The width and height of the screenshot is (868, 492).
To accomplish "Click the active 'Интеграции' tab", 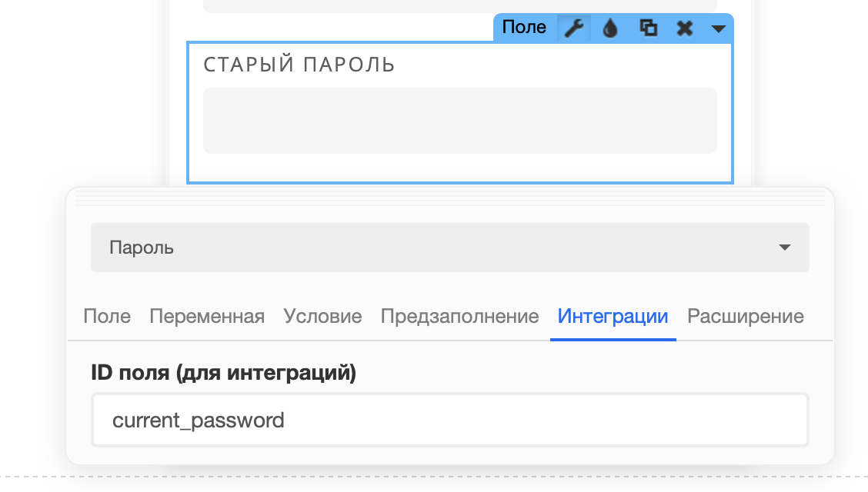I will click(613, 316).
